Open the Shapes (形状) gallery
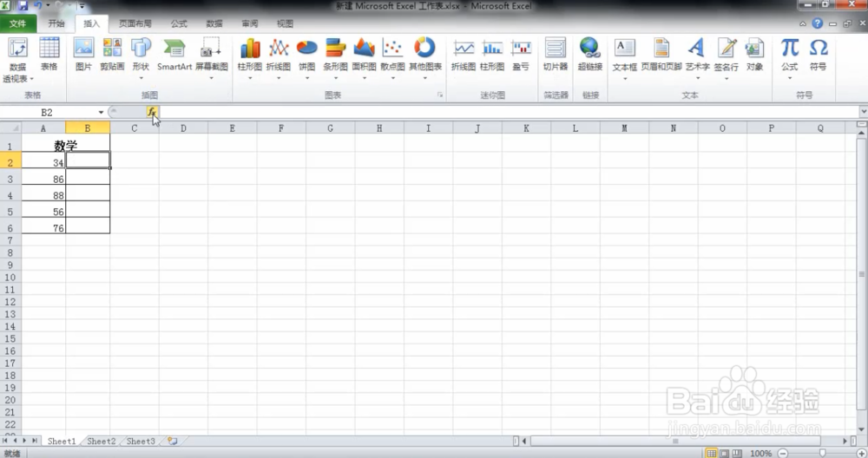This screenshot has height=458, width=868. [x=141, y=57]
